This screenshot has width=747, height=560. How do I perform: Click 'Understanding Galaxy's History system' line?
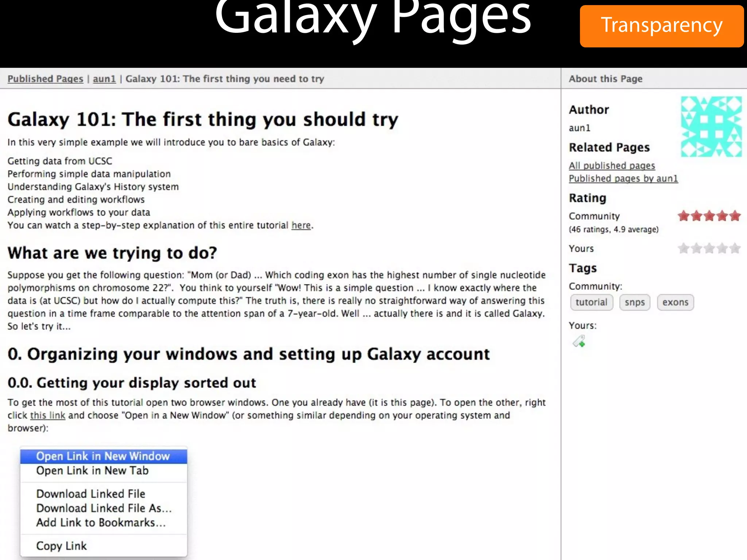(93, 187)
